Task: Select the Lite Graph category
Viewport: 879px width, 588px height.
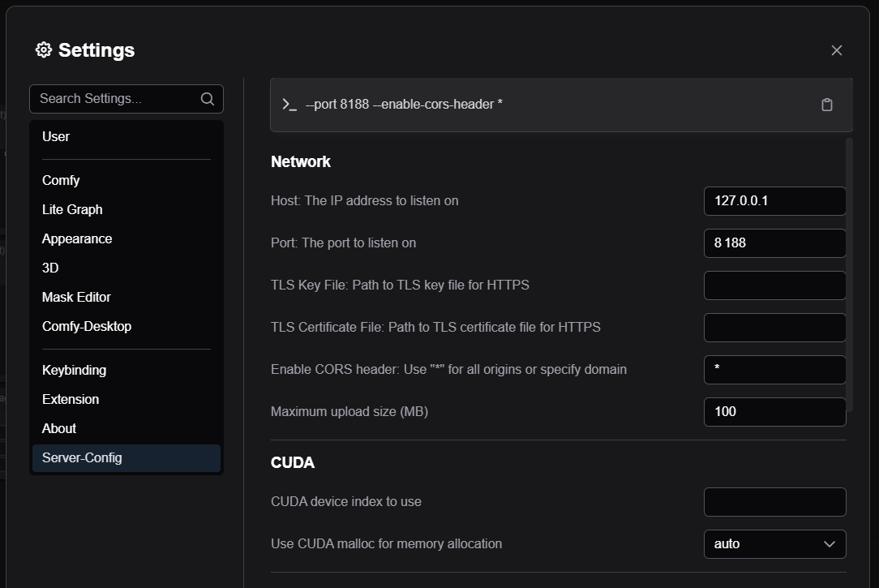Action: pos(72,209)
